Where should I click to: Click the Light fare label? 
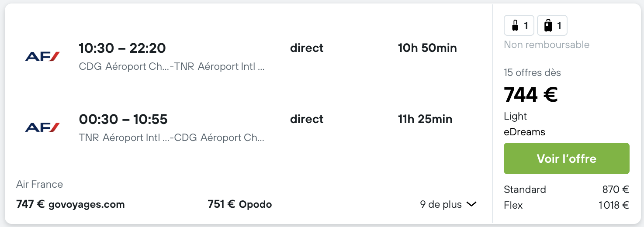point(515,117)
